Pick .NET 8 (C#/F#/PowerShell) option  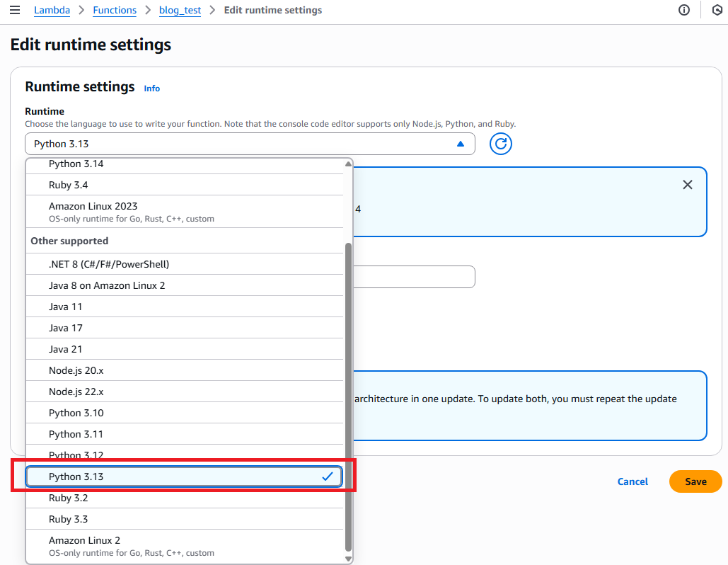[109, 264]
